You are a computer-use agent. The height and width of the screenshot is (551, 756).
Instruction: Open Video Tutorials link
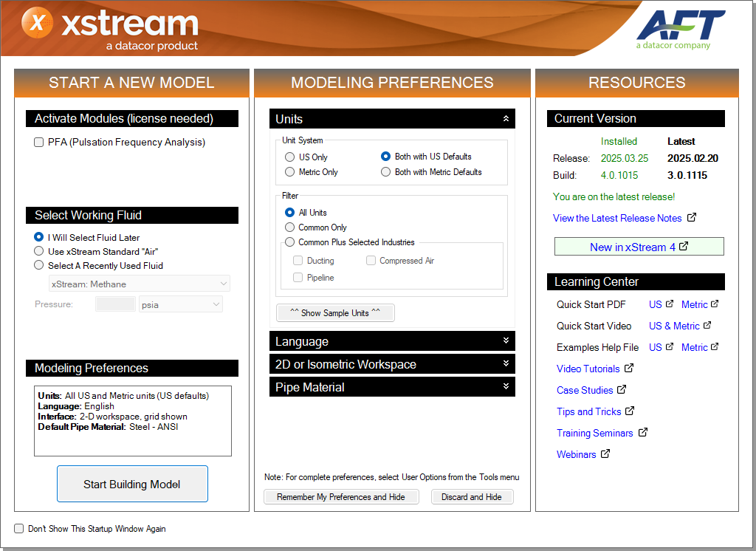(588, 369)
